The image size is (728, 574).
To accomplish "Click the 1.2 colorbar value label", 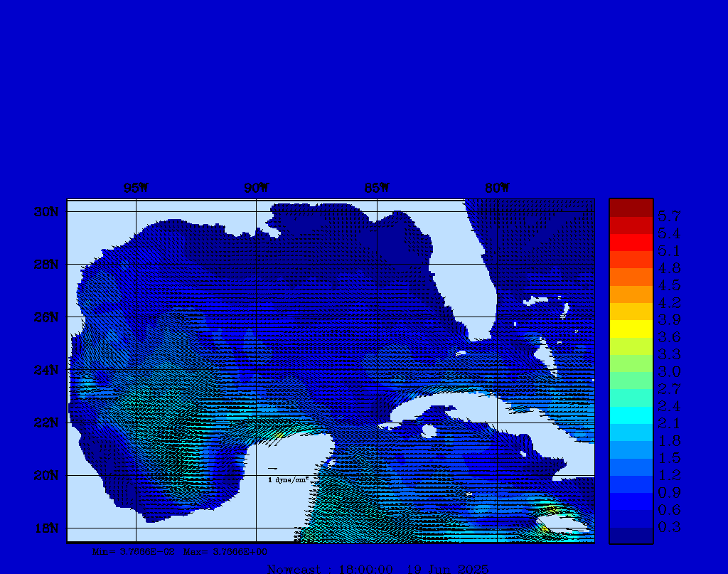I will (668, 476).
